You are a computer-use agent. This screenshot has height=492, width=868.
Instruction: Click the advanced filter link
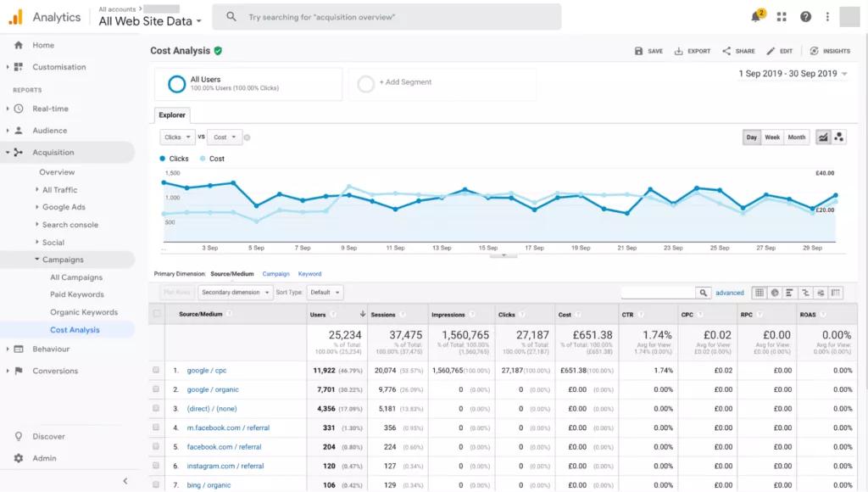tap(729, 293)
